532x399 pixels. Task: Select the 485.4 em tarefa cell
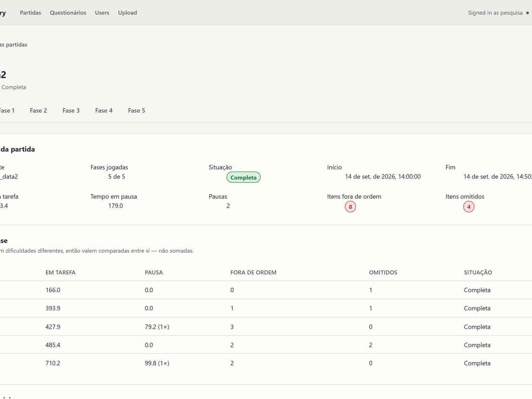click(53, 345)
